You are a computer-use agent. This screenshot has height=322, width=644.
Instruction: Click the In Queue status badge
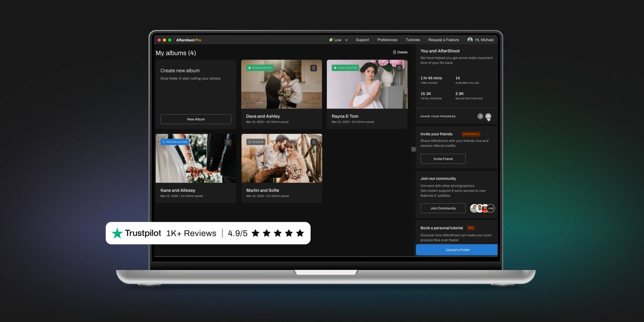pyautogui.click(x=256, y=142)
